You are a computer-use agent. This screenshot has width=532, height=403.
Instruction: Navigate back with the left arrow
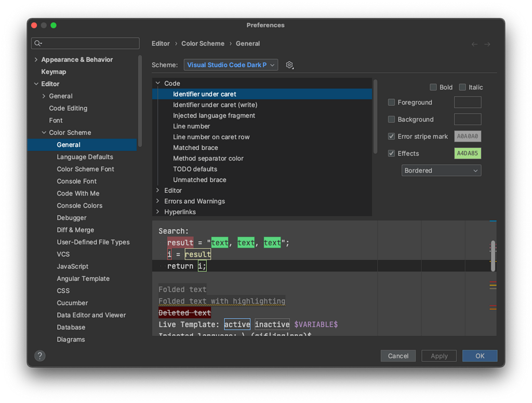click(x=474, y=44)
